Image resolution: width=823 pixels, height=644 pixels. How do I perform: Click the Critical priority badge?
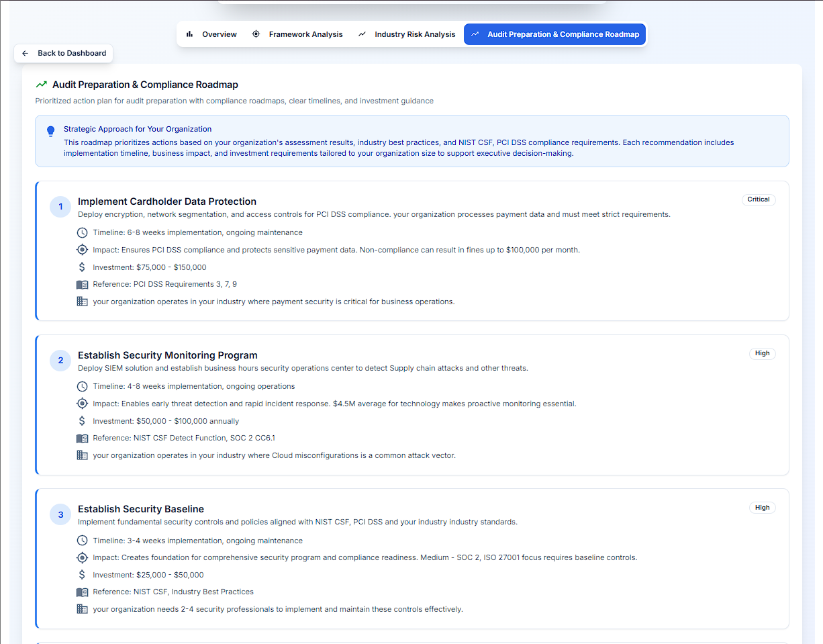(759, 199)
